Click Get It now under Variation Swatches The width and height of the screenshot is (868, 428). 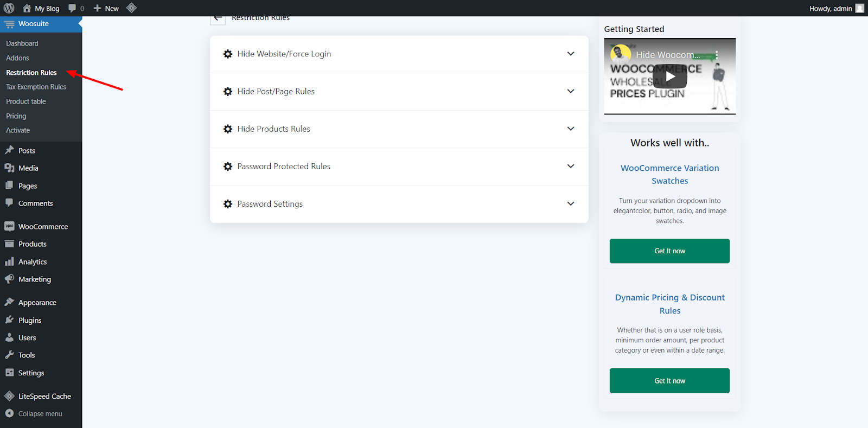(669, 251)
